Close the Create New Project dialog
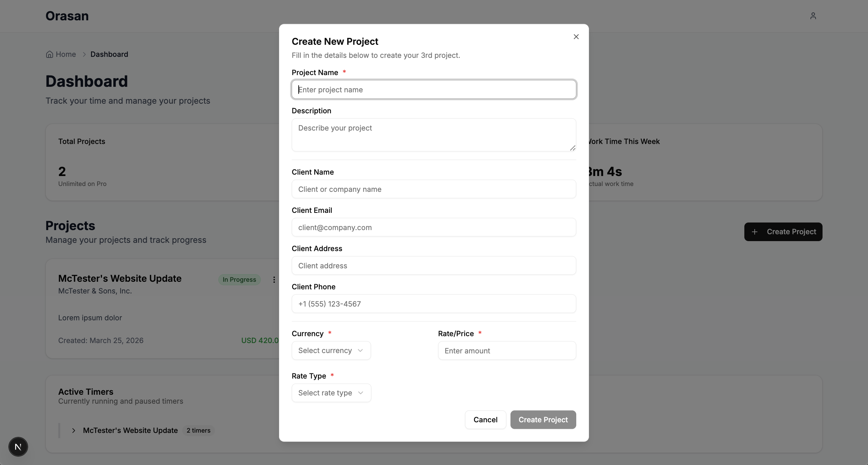The height and width of the screenshot is (465, 868). [576, 37]
